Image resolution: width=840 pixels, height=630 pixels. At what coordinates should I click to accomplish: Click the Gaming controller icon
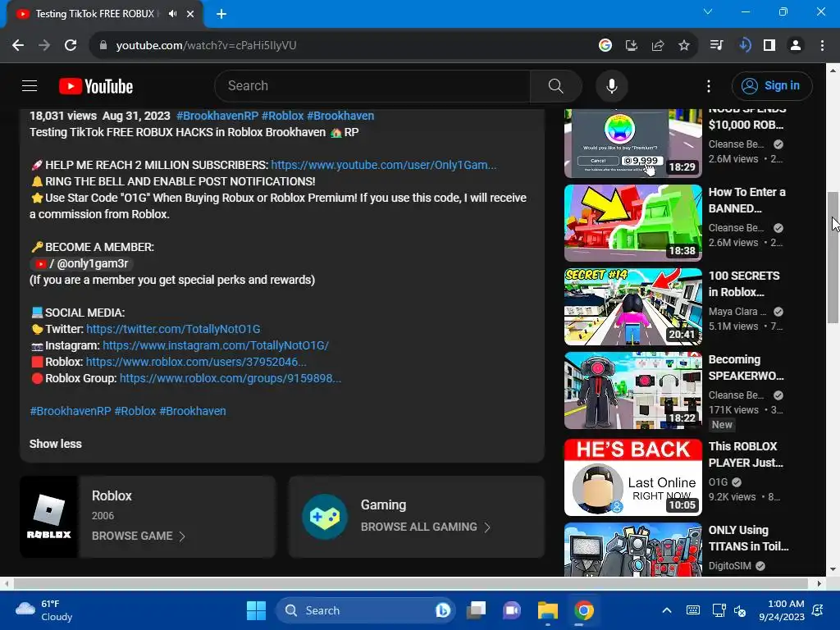pos(325,517)
